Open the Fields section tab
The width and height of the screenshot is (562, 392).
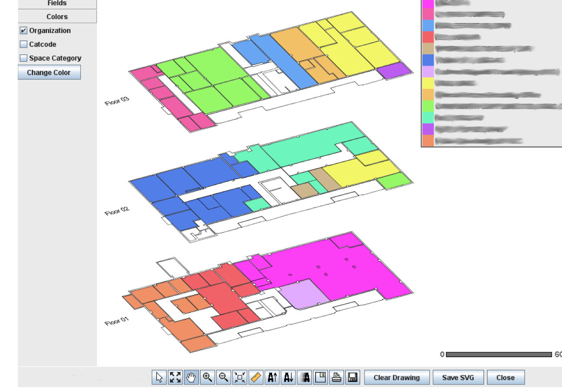tap(57, 4)
